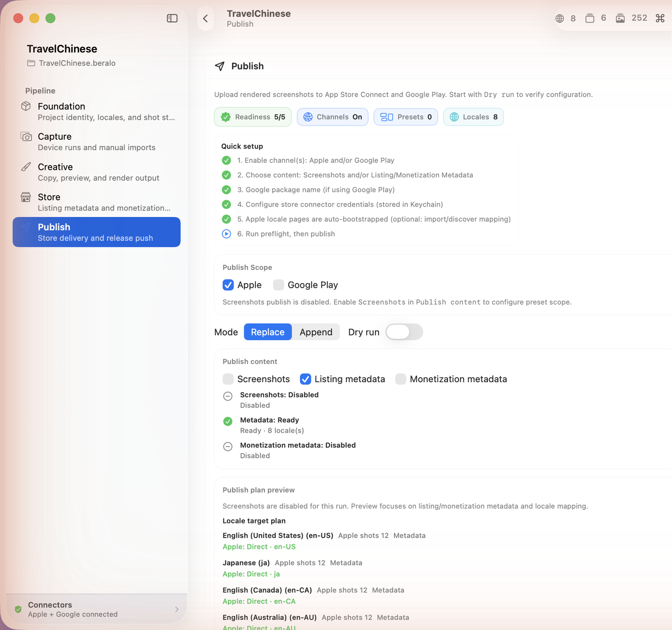672x630 pixels.
Task: Click the folder icon beside TravelChinese.beralo
Action: [31, 63]
